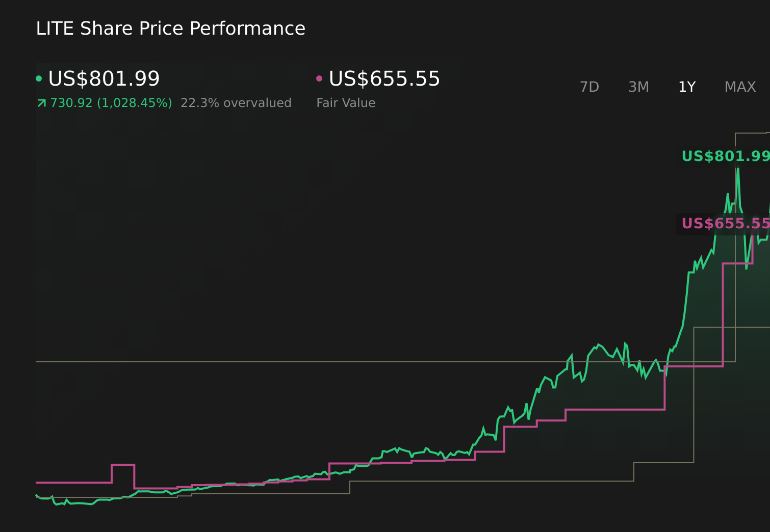Image resolution: width=770 pixels, height=532 pixels.
Task: Switch chart range to 7D
Action: tap(589, 87)
